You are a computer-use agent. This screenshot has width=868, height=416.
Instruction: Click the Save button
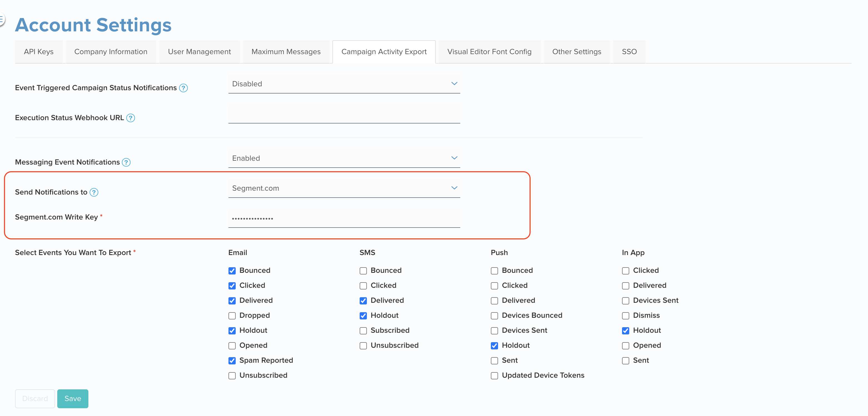click(x=73, y=399)
